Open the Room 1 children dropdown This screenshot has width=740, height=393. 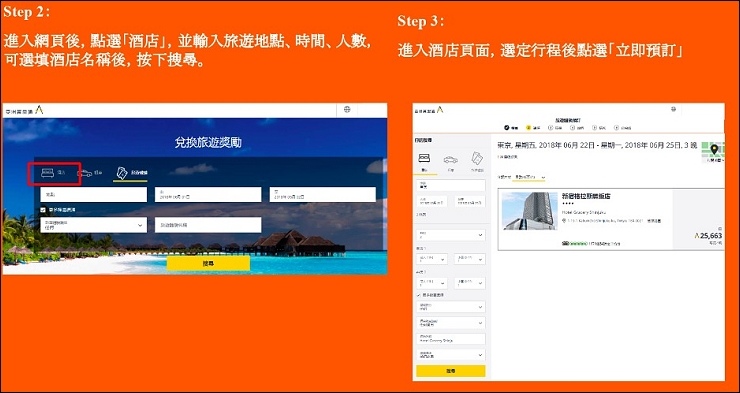click(x=470, y=259)
